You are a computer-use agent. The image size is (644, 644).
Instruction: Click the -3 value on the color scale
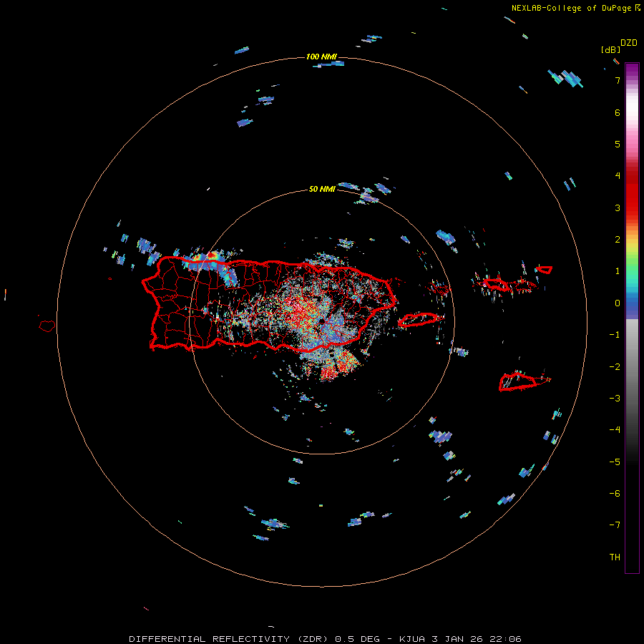pyautogui.click(x=615, y=399)
